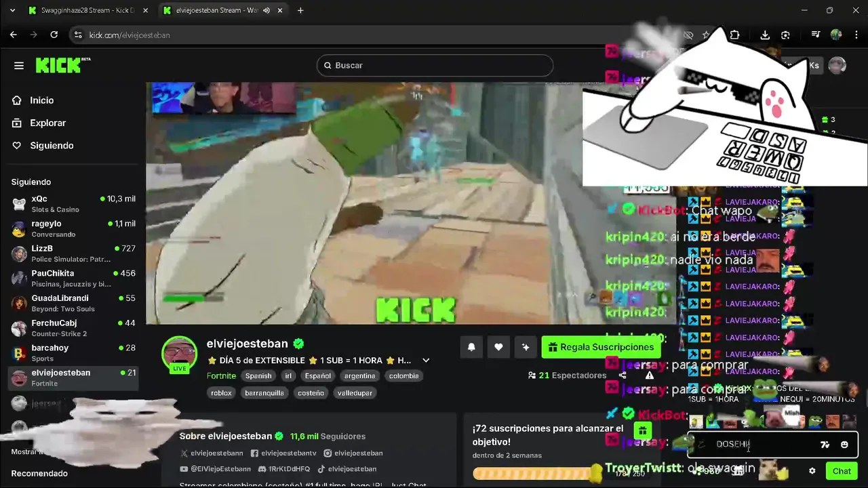Image resolution: width=868 pixels, height=488 pixels.
Task: Click the site information icon in address bar
Action: [77, 35]
